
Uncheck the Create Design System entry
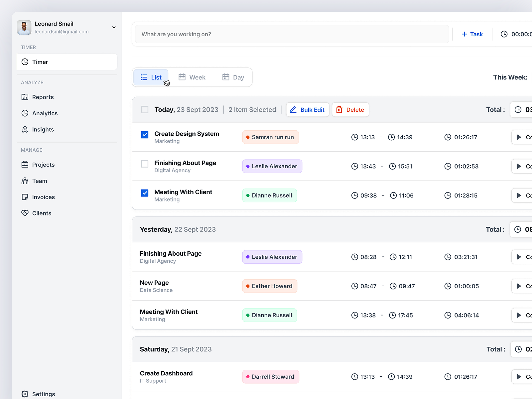[x=145, y=135]
